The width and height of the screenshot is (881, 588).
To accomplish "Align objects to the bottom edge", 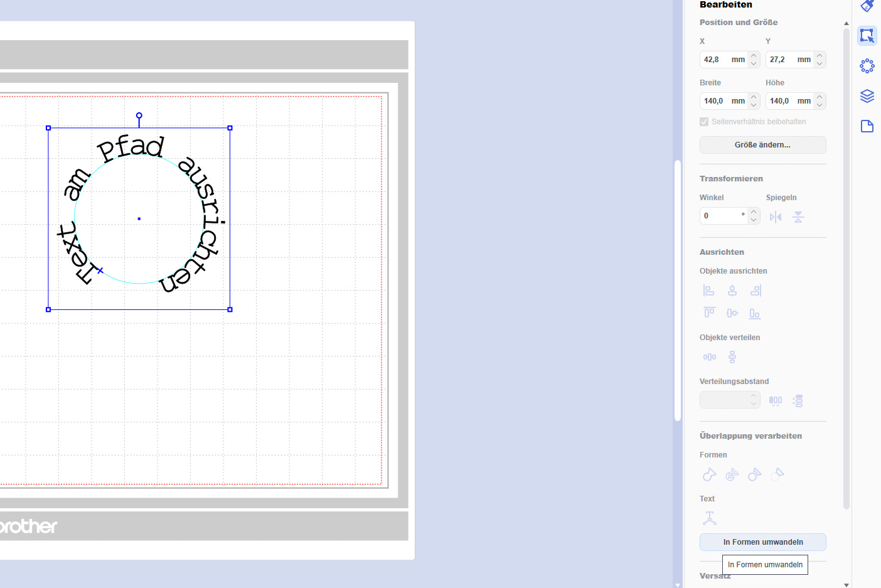I will [x=755, y=313].
